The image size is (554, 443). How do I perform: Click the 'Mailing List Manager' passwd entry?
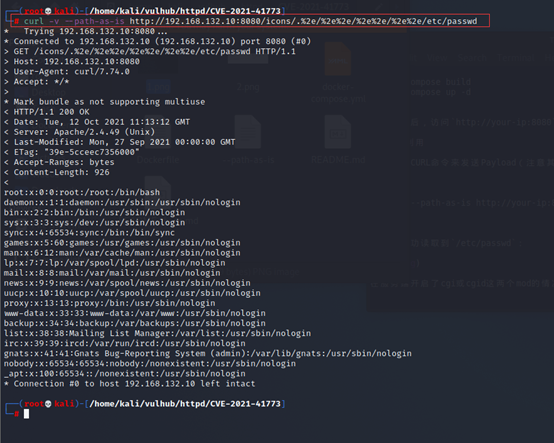[157, 333]
